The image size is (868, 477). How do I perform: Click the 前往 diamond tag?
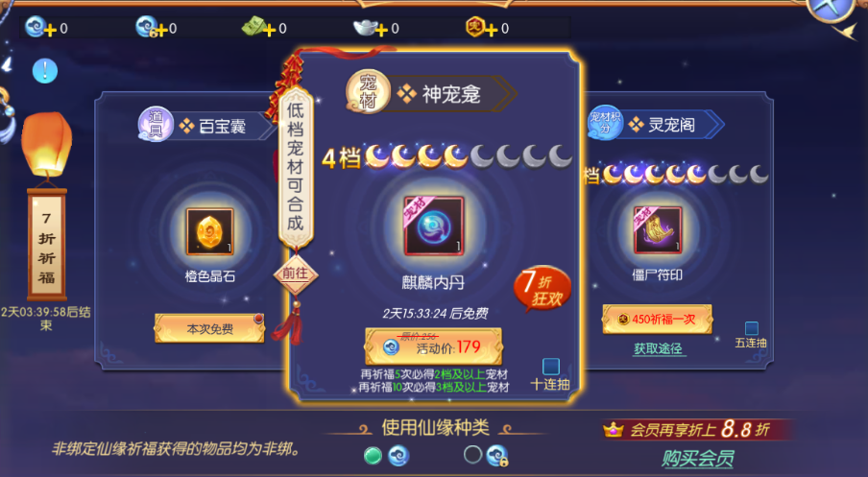pyautogui.click(x=295, y=274)
